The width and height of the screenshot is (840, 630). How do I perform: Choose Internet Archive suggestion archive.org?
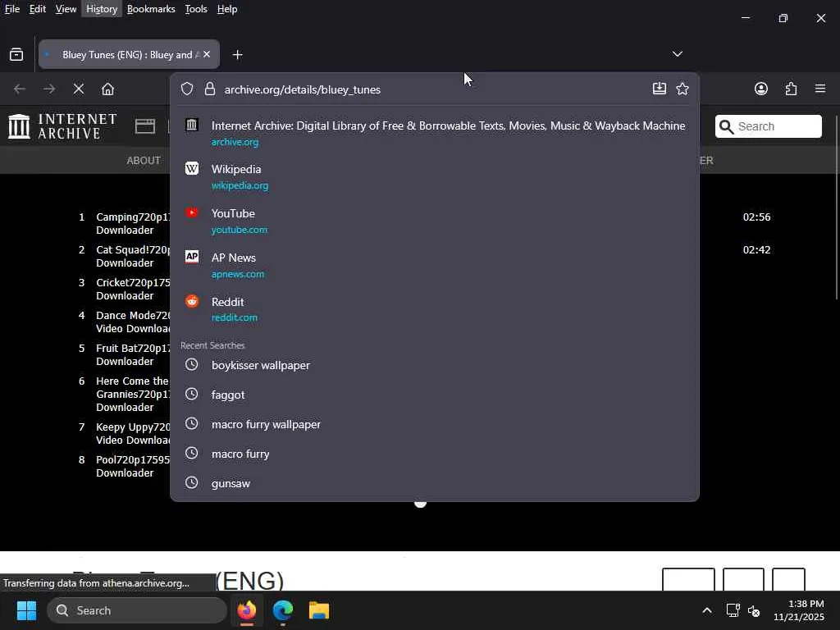(x=435, y=133)
